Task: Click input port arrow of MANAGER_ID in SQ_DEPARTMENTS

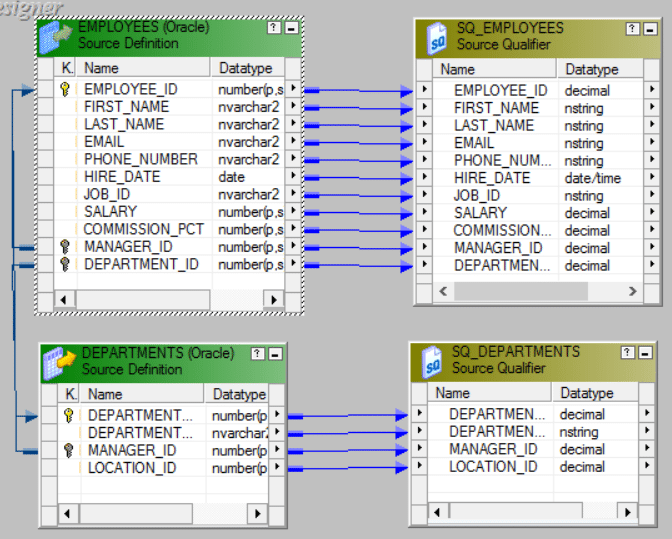Action: click(420, 449)
